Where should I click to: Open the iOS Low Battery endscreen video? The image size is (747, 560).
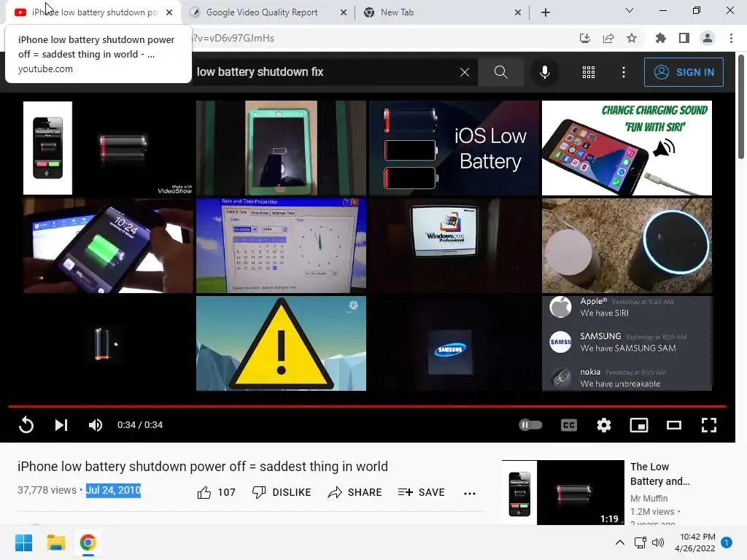pos(454,147)
